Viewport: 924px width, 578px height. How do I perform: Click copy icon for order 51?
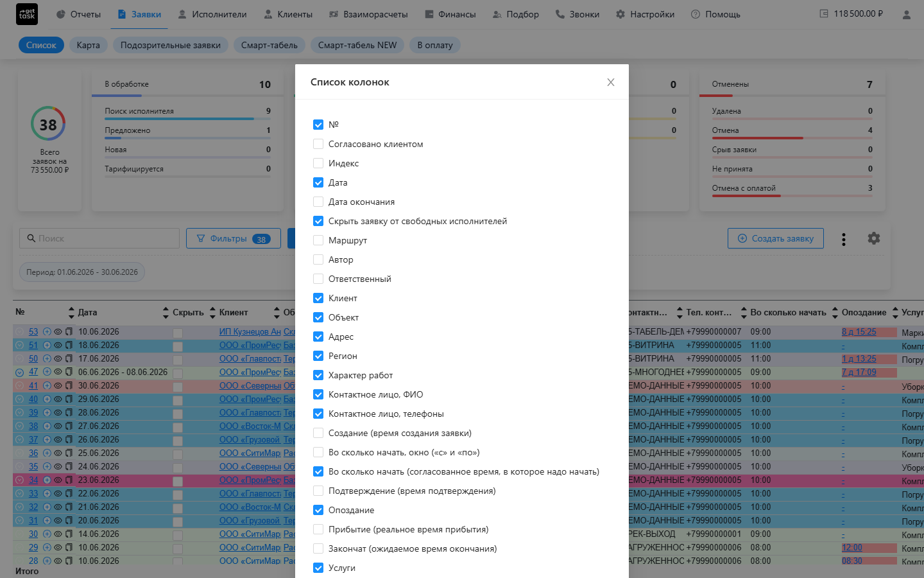pyautogui.click(x=69, y=346)
